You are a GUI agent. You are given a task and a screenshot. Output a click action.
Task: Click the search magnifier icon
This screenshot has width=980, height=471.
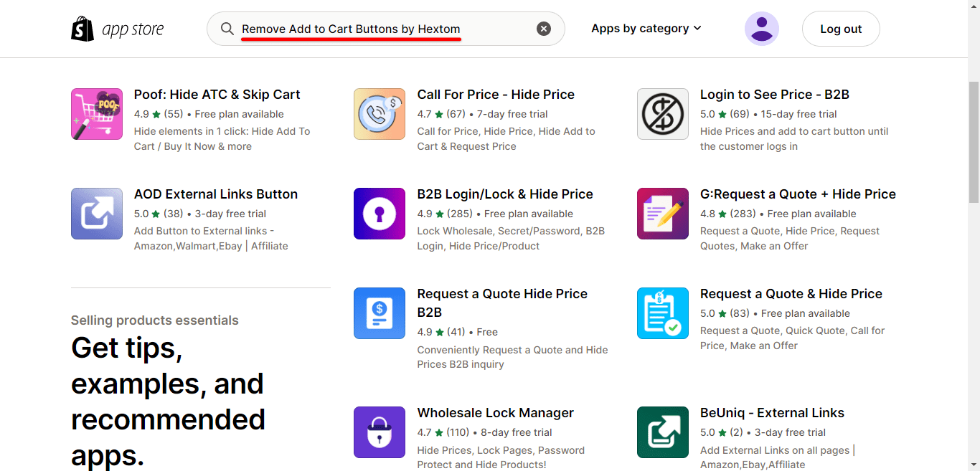(227, 29)
